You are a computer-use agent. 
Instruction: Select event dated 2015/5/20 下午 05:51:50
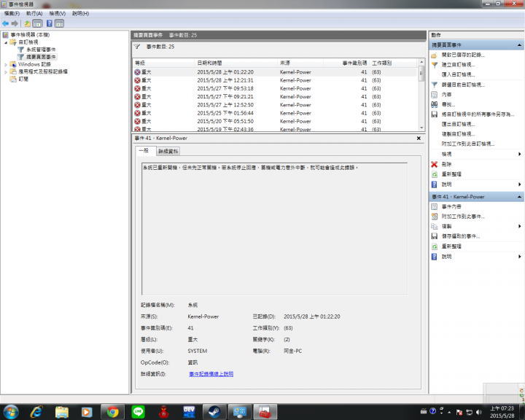click(x=275, y=122)
